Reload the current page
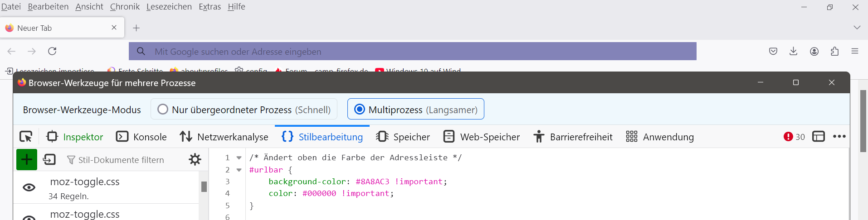868x220 pixels. tap(52, 51)
